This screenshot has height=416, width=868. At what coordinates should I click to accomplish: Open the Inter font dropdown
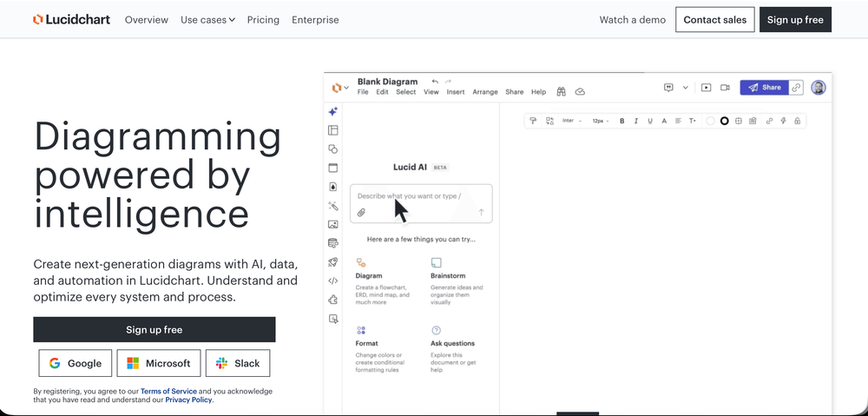[572, 121]
